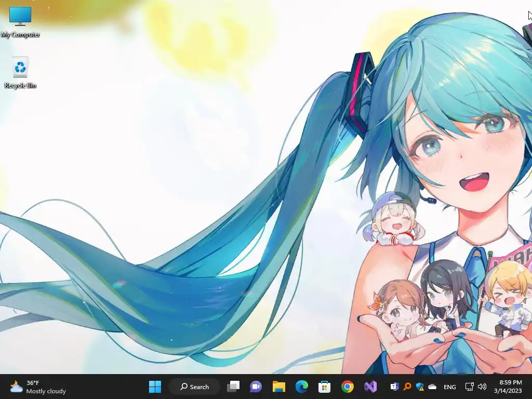Open Windows Security warning tray icon
This screenshot has width=532, height=399.
click(420, 387)
